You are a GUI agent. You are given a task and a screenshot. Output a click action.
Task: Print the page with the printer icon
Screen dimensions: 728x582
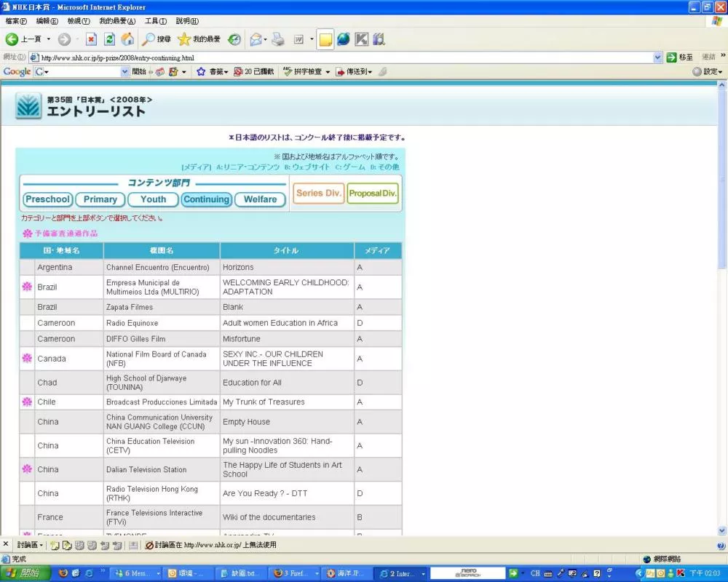[277, 39]
